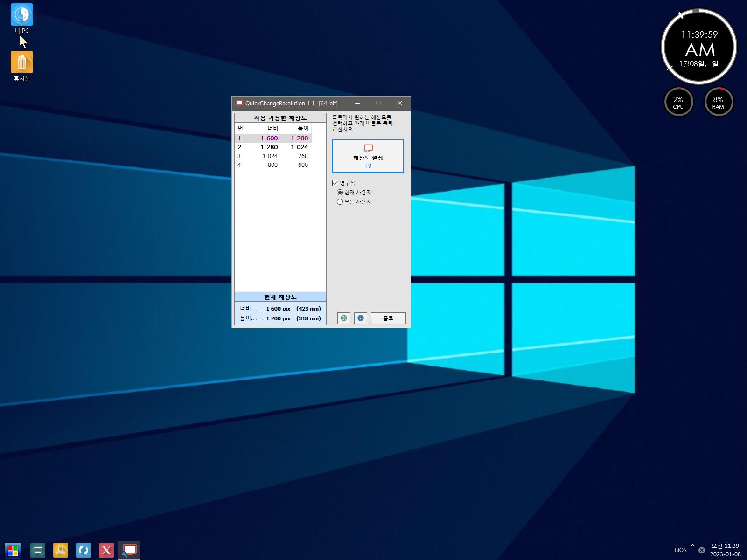The image size is (747, 560).
Task: Select the 휴지통 recycle bin icon
Action: tap(21, 66)
